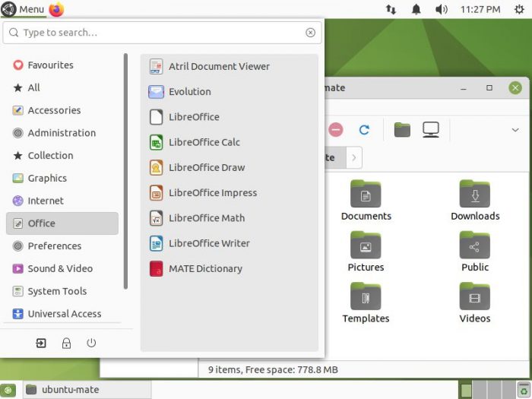This screenshot has height=399, width=532.
Task: Open the volume control in panel
Action: pos(441,9)
